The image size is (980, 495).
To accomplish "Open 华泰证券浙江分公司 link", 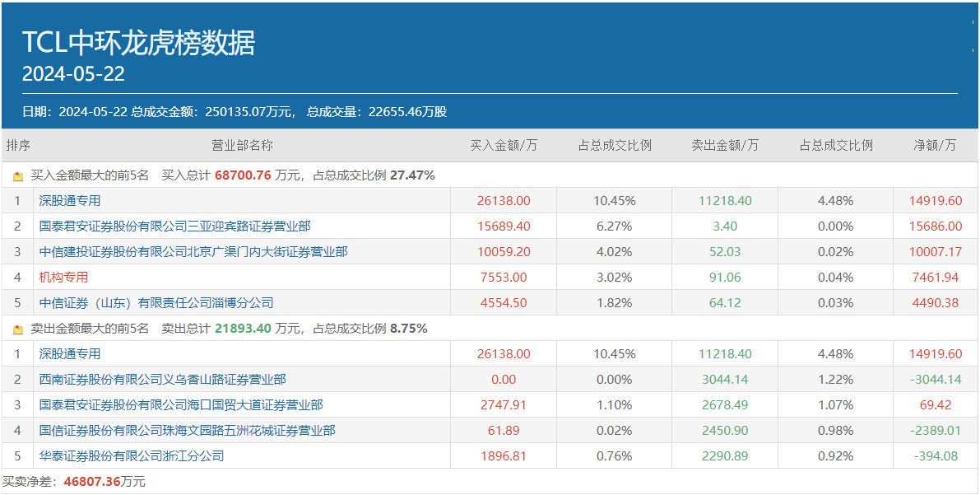I will click(132, 456).
